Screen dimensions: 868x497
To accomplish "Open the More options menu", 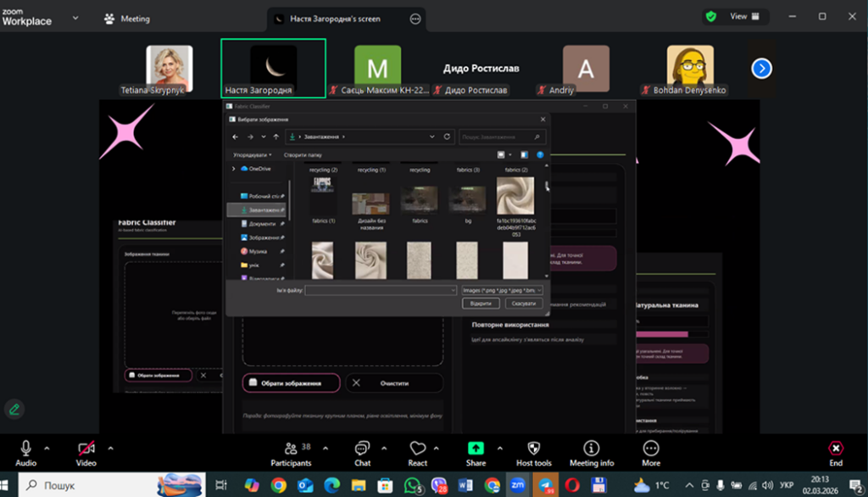I will [651, 450].
